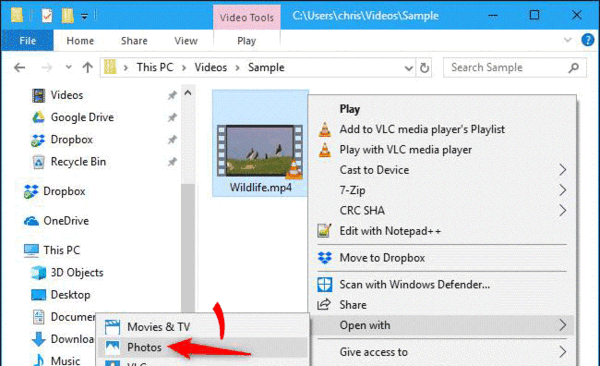The height and width of the screenshot is (366, 600).
Task: Click the navigation pane scrollbar thumb
Action: tap(188, 249)
